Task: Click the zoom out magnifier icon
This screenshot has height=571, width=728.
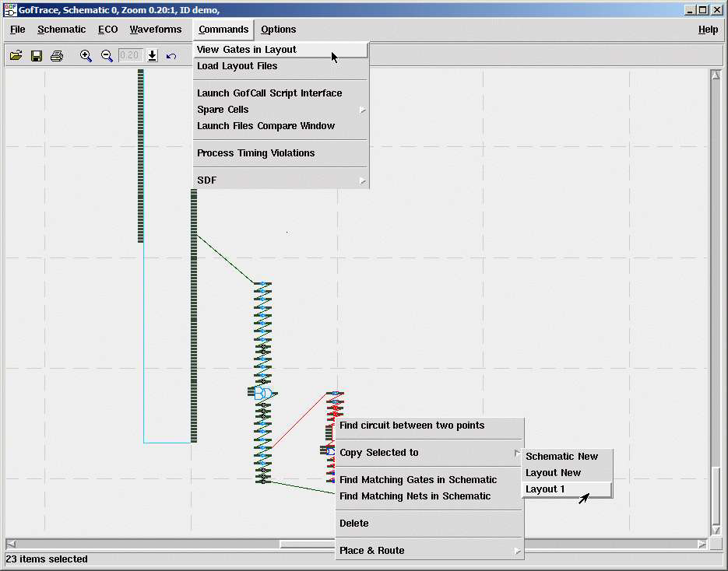Action: pos(107,56)
